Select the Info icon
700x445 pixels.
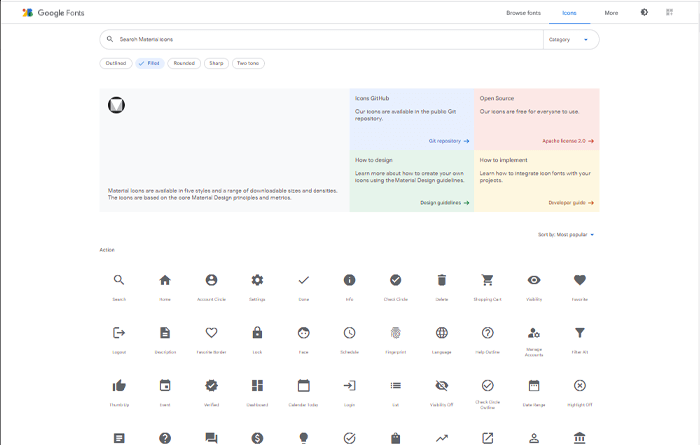click(x=350, y=280)
